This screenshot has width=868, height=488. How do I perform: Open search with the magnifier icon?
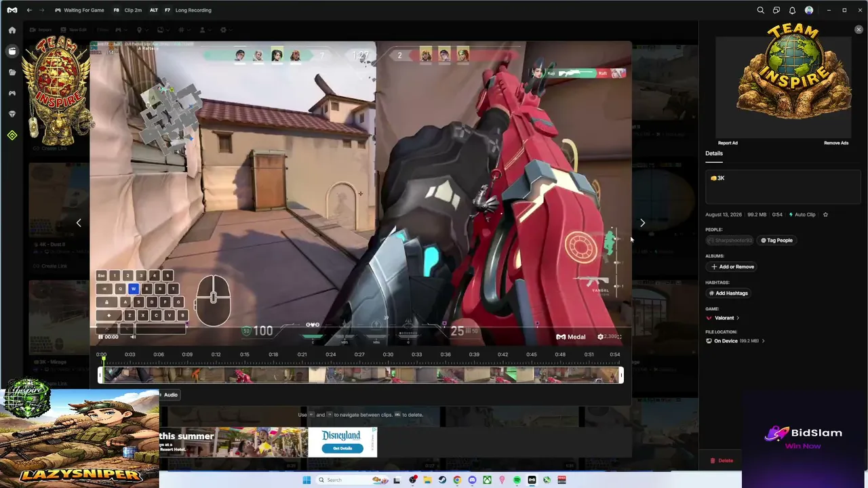[760, 10]
